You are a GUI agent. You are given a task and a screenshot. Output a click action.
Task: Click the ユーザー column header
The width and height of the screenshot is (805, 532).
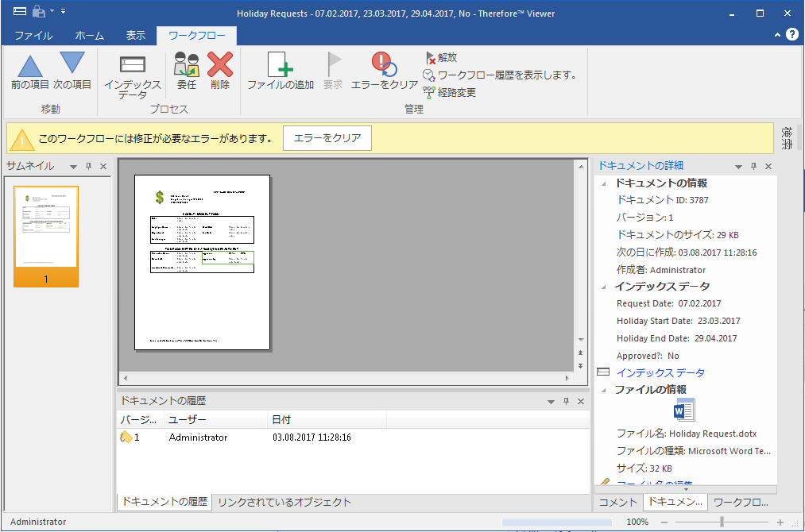pyautogui.click(x=215, y=420)
